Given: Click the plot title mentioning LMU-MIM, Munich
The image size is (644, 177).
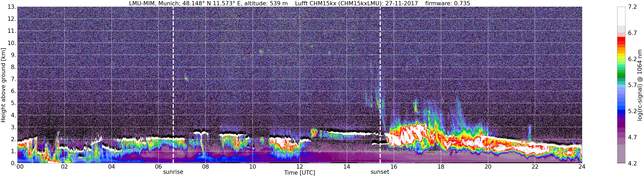Looking at the screenshot, I should [x=299, y=3].
